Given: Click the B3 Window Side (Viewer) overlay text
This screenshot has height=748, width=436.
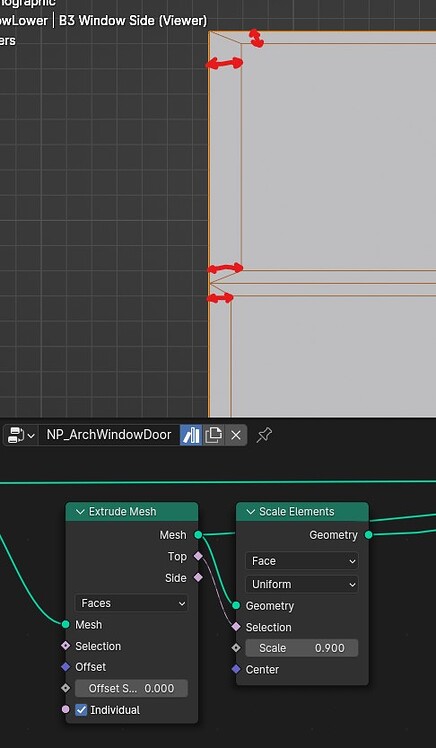Looking at the screenshot, I should pyautogui.click(x=133, y=21).
